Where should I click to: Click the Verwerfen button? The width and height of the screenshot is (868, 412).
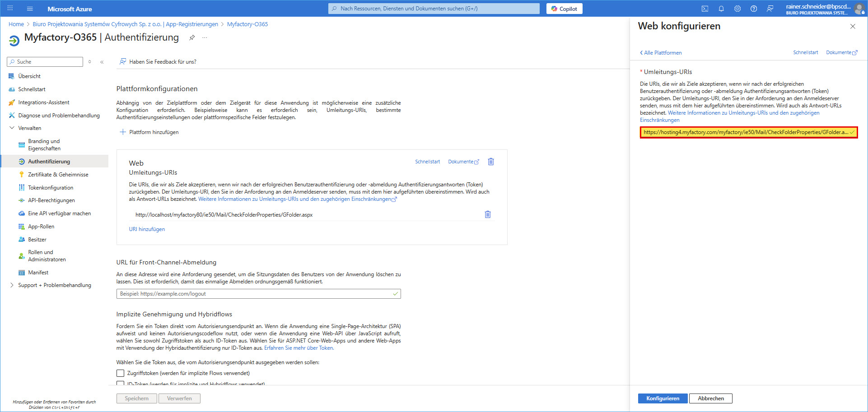[x=179, y=398]
